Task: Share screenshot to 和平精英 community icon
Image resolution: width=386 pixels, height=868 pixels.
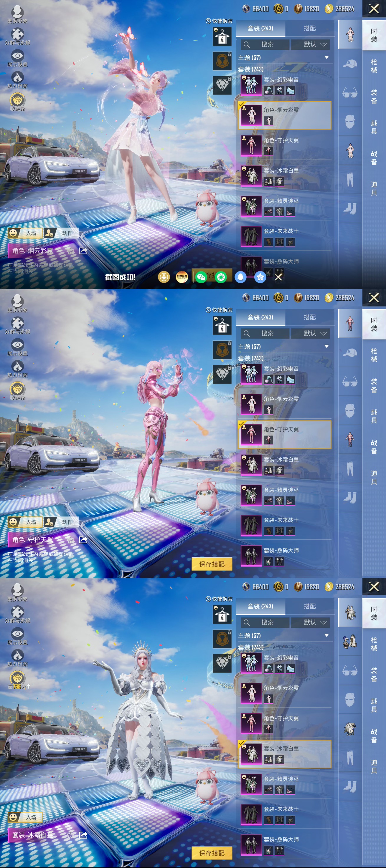Action: (x=182, y=277)
